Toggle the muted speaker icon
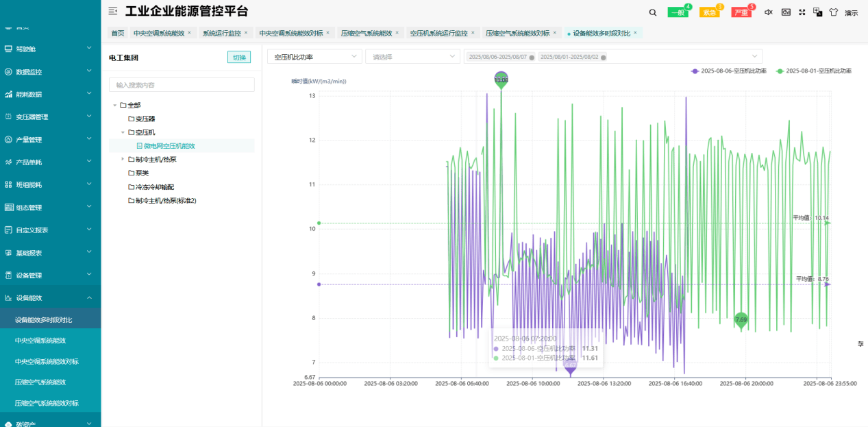Viewport: 868px width, 427px height. click(768, 12)
